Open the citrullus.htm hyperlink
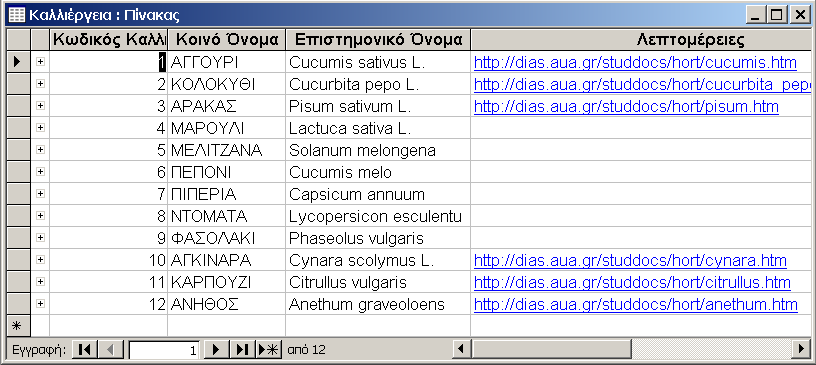The width and height of the screenshot is (816, 365). [x=632, y=283]
